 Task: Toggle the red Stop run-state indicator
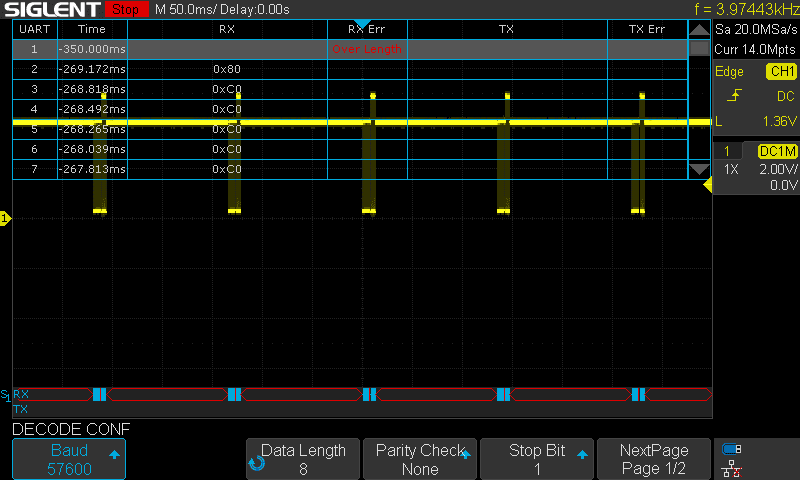[125, 9]
